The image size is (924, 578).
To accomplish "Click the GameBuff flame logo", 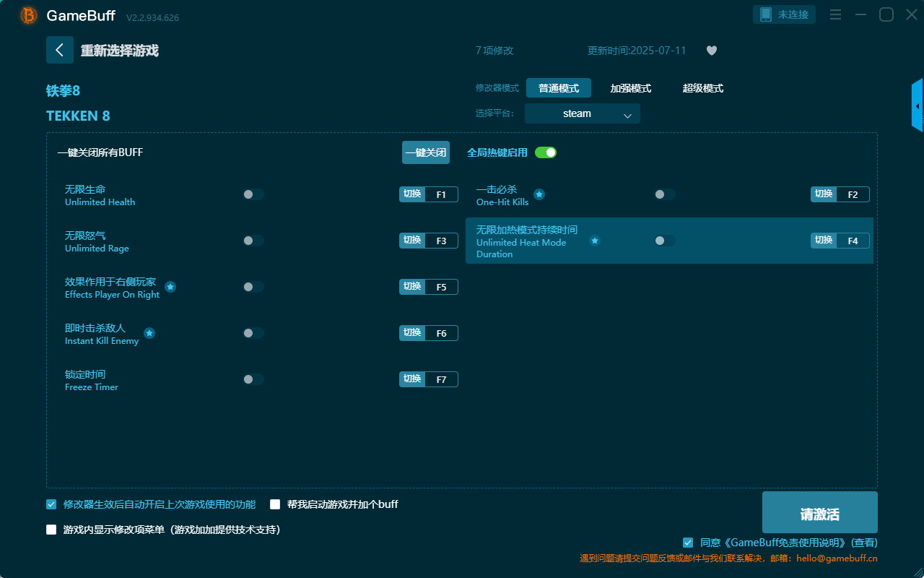I will tap(27, 14).
